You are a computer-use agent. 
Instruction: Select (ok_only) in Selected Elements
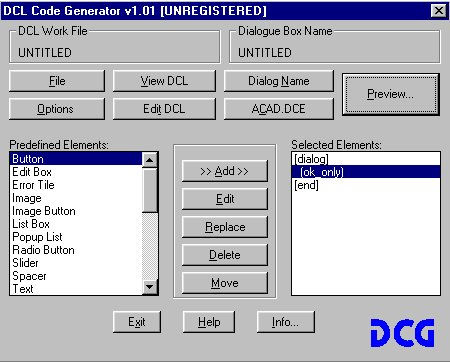[366, 172]
